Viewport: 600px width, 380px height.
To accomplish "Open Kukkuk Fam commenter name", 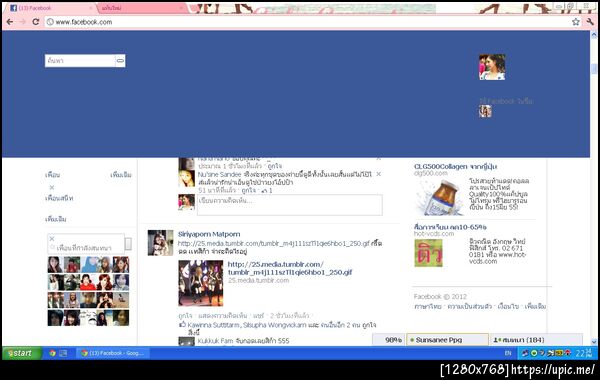I will pyautogui.click(x=215, y=341).
